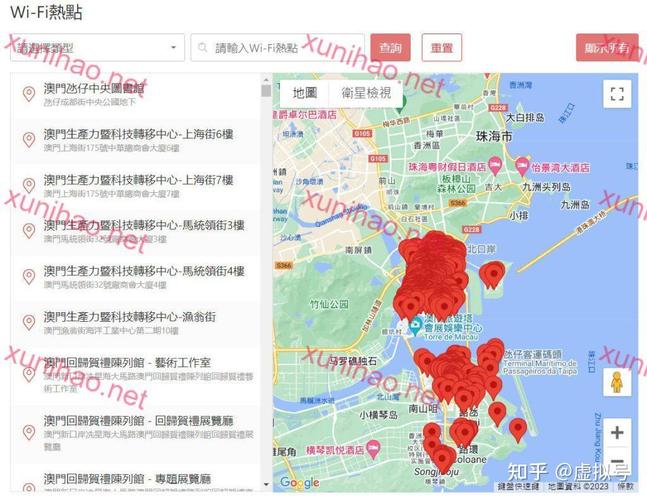This screenshot has width=647, height=500.
Task: Click the Street View pegman icon
Action: (617, 382)
